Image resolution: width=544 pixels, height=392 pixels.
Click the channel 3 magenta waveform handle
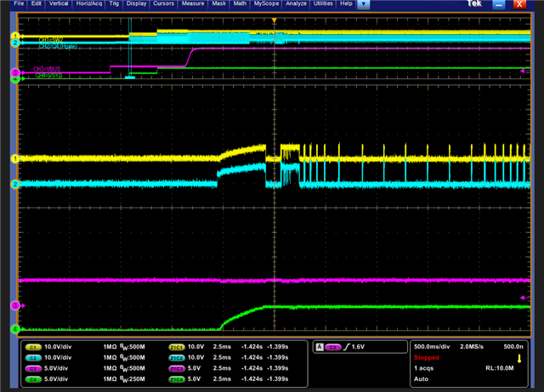pyautogui.click(x=14, y=304)
